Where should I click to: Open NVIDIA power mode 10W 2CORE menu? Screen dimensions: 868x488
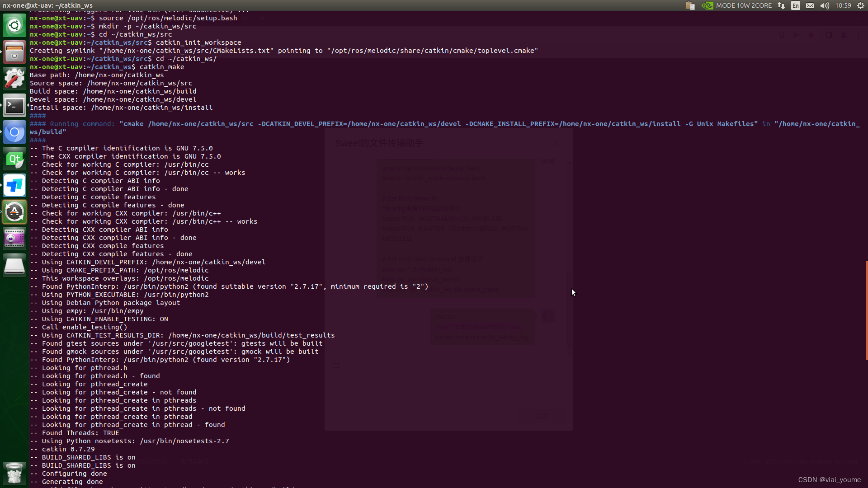point(737,5)
